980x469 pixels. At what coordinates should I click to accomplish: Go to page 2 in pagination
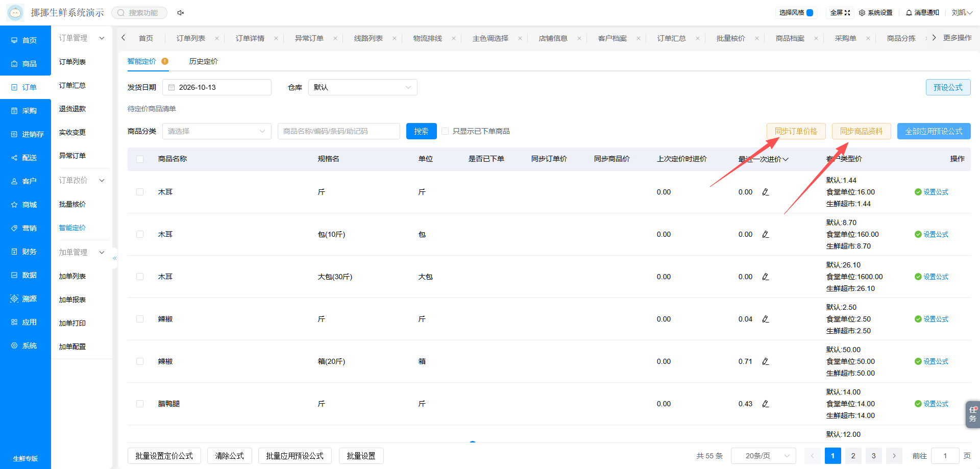coord(853,456)
